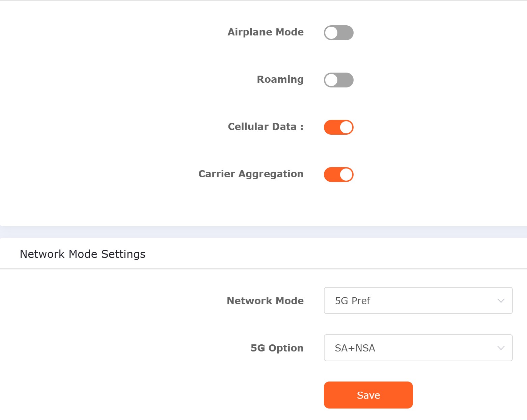Enable the Airplane Mode switch
Viewport: 527px width, 420px height.
pyautogui.click(x=339, y=33)
